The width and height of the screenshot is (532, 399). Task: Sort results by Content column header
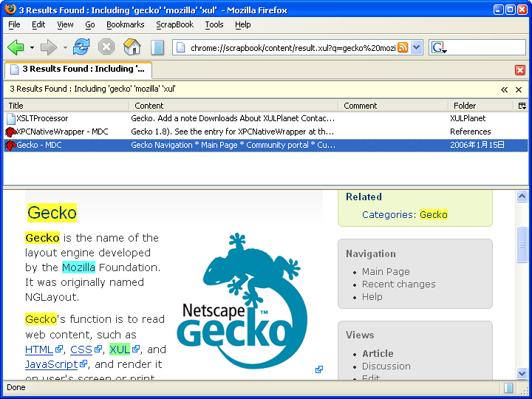(x=233, y=106)
